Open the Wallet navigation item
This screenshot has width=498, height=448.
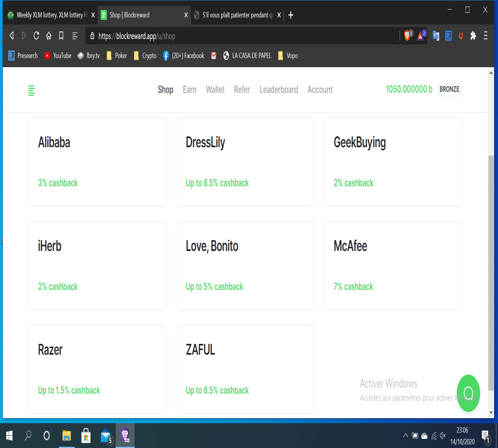pyautogui.click(x=215, y=90)
